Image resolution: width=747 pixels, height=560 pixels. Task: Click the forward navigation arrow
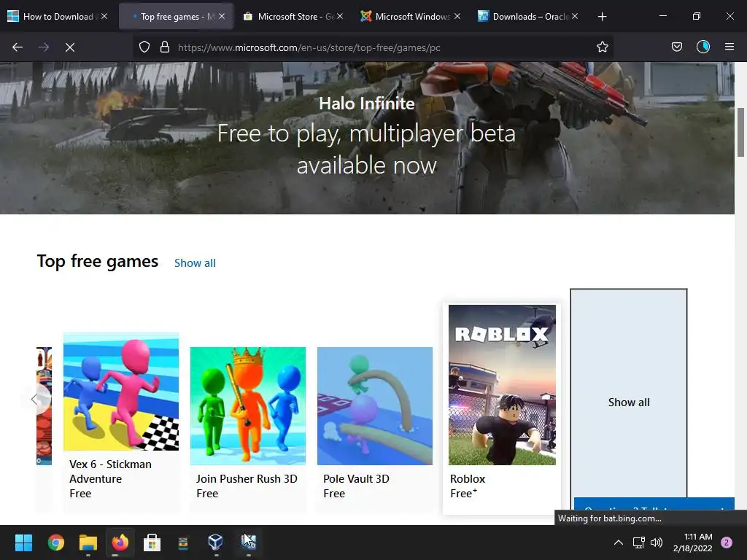pos(44,47)
